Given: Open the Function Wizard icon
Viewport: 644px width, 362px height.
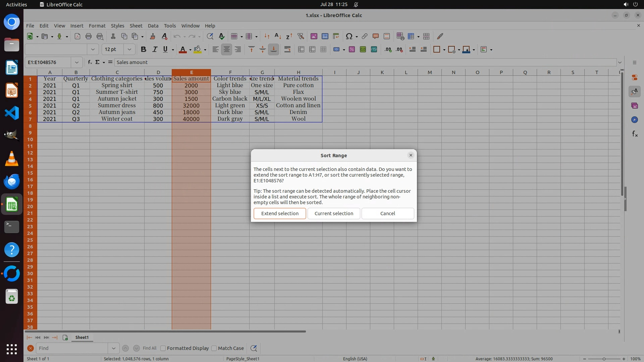Looking at the screenshot, I should (x=90, y=62).
